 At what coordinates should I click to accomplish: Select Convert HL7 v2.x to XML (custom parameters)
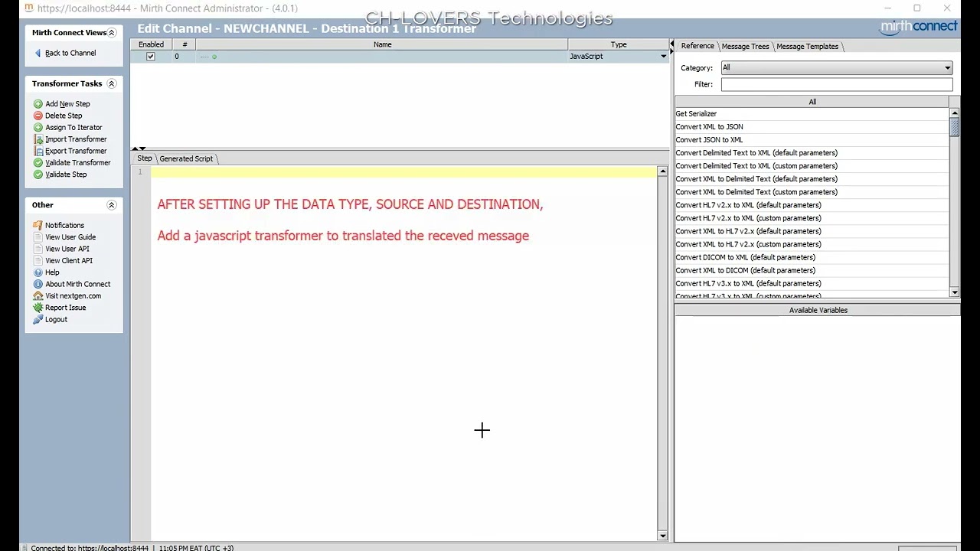[x=812, y=218]
